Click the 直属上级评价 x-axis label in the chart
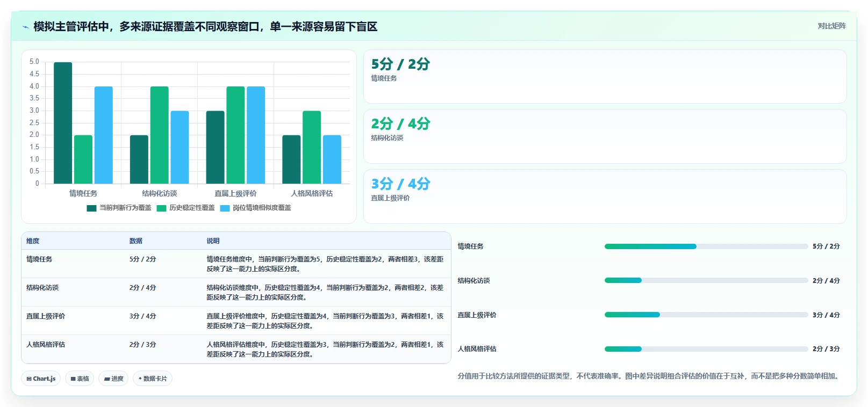 pyautogui.click(x=235, y=193)
